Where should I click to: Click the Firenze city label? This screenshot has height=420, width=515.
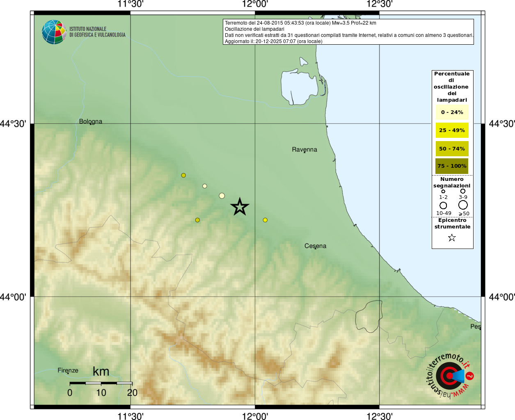68,370
